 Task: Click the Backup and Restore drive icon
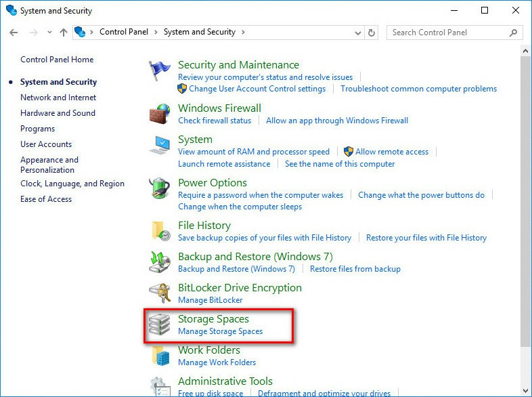click(160, 262)
